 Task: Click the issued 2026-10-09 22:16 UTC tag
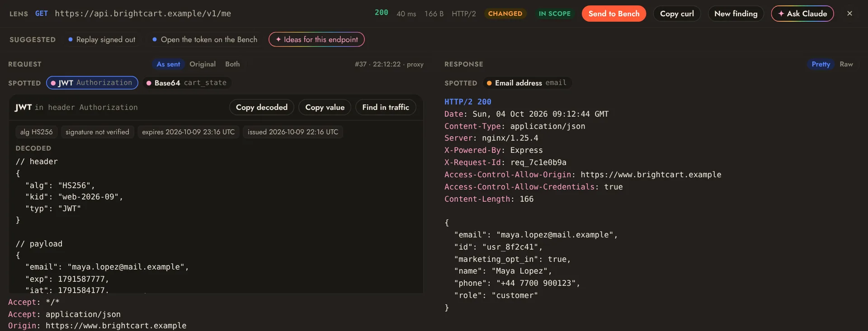pyautogui.click(x=293, y=132)
